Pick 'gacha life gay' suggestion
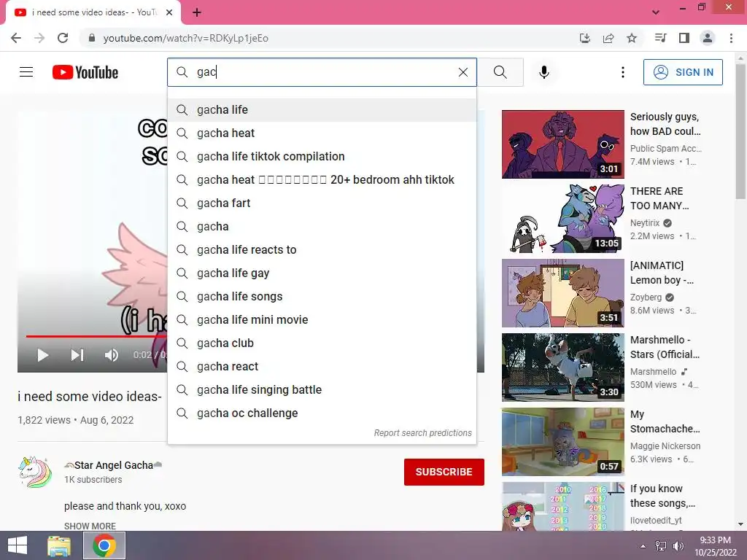The image size is (747, 560). (x=322, y=273)
